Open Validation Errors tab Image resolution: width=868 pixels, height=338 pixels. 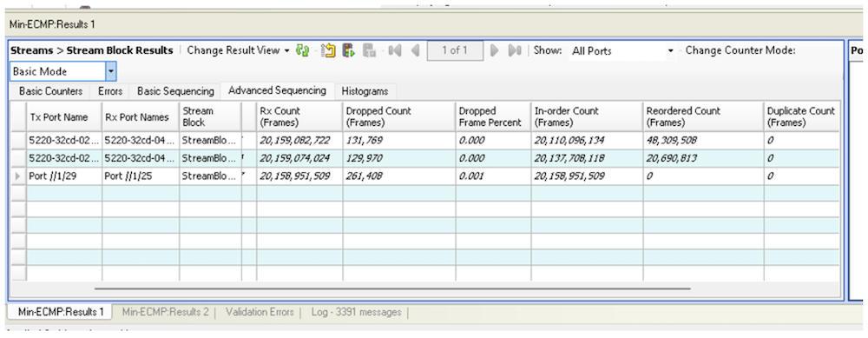260,312
